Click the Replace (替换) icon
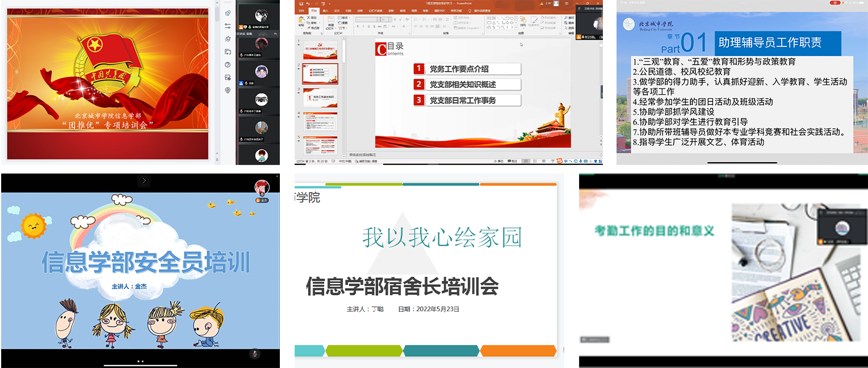 point(566,23)
